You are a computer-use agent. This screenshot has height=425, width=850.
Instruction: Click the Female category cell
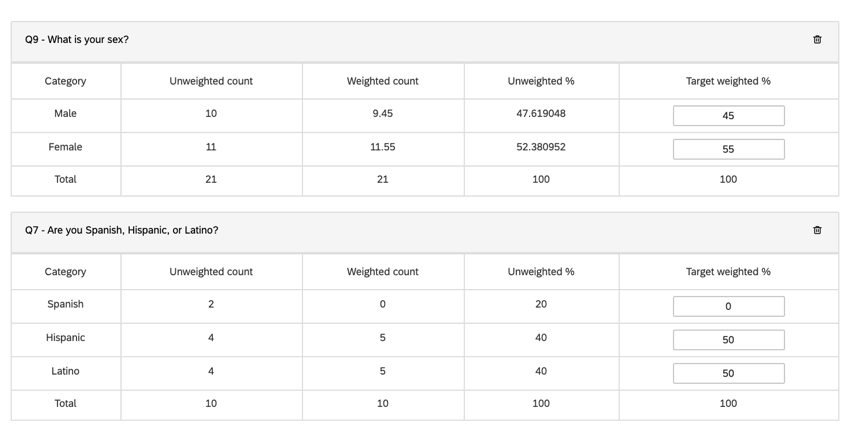coord(65,147)
